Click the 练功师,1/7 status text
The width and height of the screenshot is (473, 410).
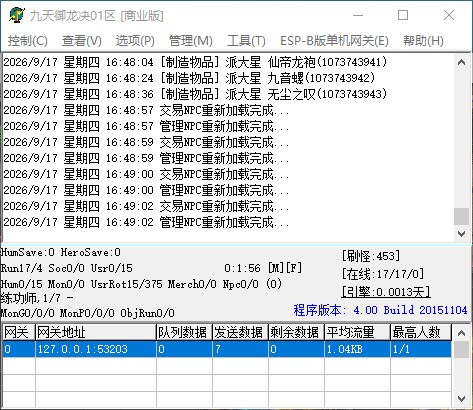click(x=37, y=298)
